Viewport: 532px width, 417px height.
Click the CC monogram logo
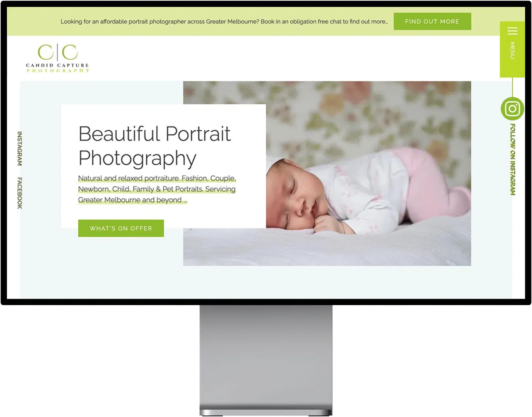coord(58,53)
